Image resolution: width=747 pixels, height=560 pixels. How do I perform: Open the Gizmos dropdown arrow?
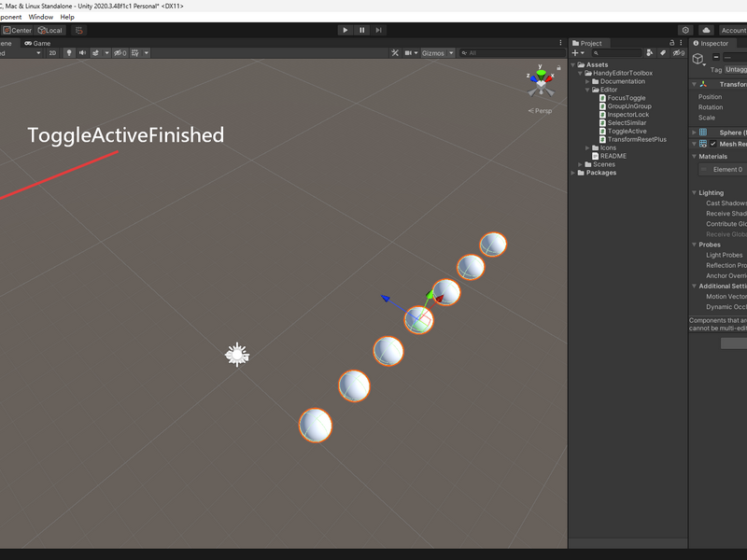451,53
